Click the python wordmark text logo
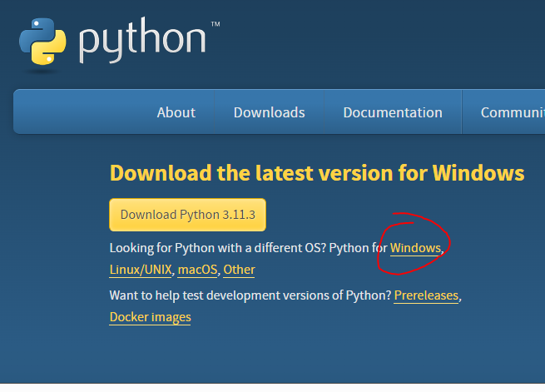This screenshot has width=545, height=392. (142, 40)
